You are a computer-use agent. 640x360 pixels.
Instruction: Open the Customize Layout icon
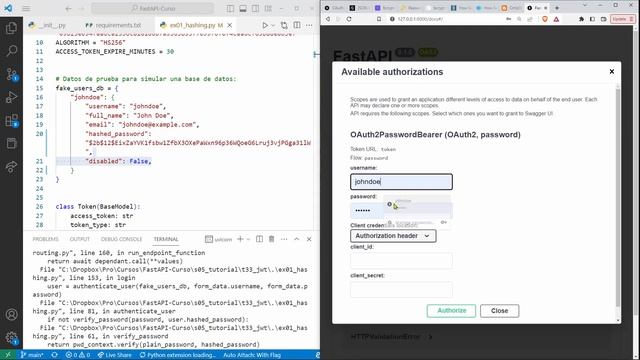click(268, 8)
